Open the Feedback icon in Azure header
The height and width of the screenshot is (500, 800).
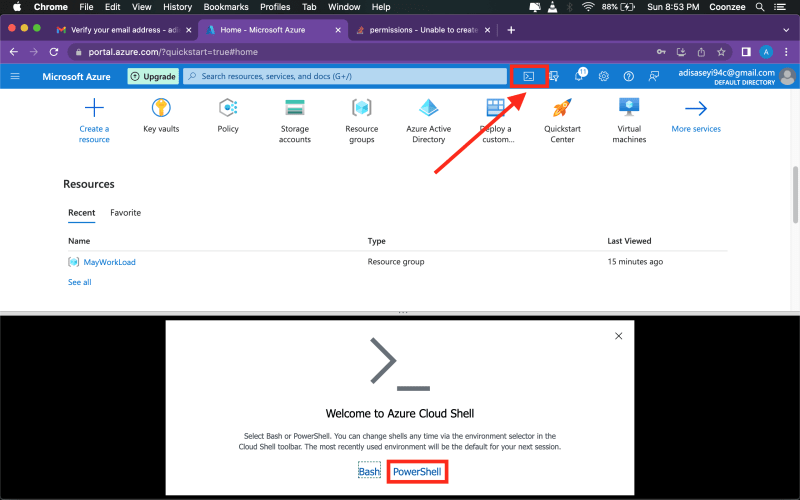[654, 77]
